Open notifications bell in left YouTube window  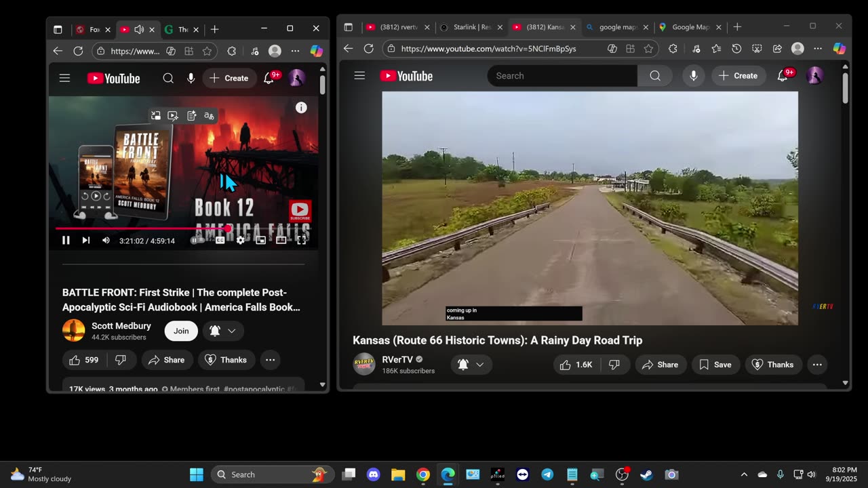(x=269, y=78)
